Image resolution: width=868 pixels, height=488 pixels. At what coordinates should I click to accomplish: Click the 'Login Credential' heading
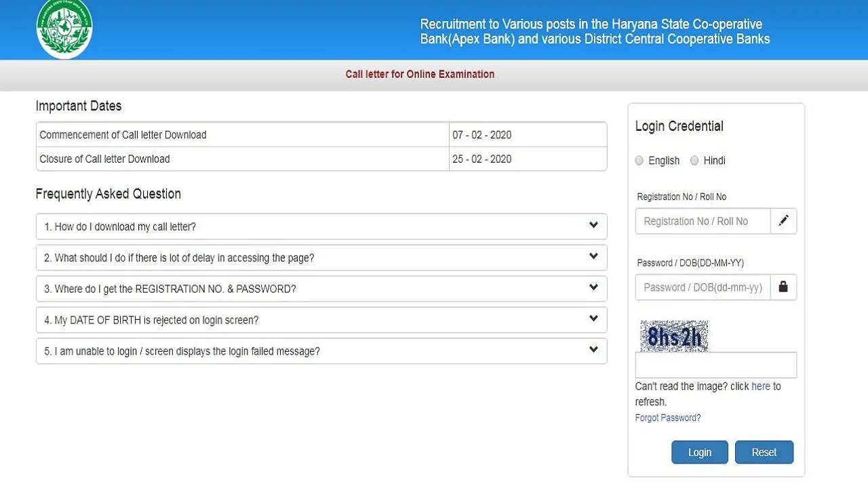(679, 126)
